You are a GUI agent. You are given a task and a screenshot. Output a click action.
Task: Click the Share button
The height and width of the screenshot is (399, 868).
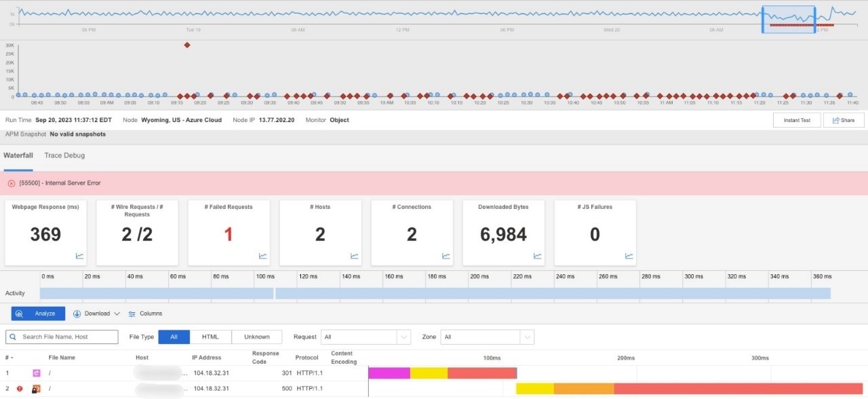click(x=843, y=119)
